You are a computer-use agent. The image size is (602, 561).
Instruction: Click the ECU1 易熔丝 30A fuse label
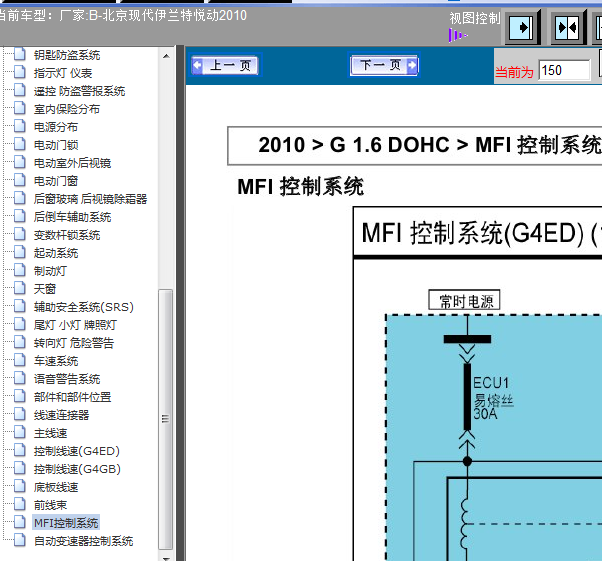pyautogui.click(x=493, y=398)
